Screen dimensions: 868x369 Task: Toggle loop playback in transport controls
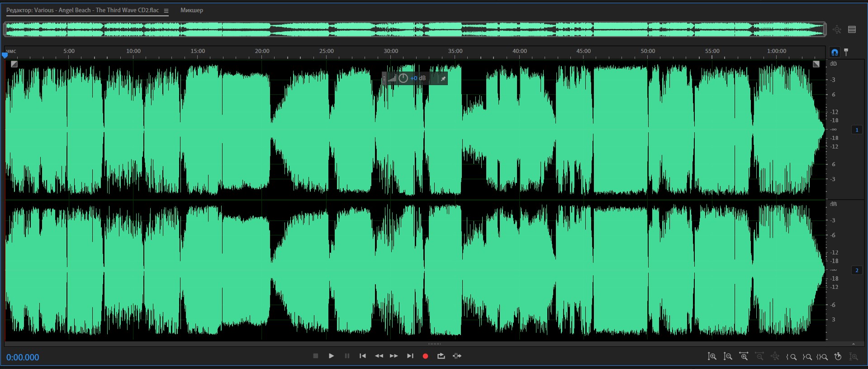(x=441, y=356)
